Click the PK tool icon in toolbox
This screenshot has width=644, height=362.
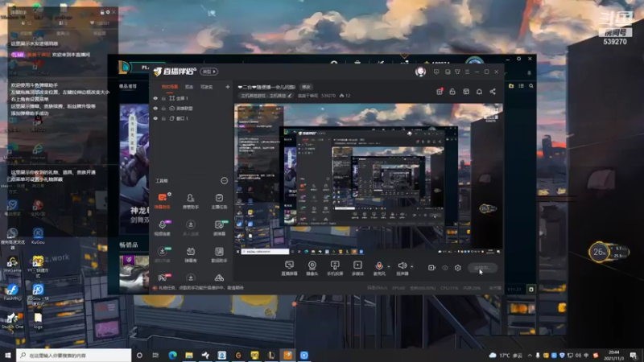[163, 278]
